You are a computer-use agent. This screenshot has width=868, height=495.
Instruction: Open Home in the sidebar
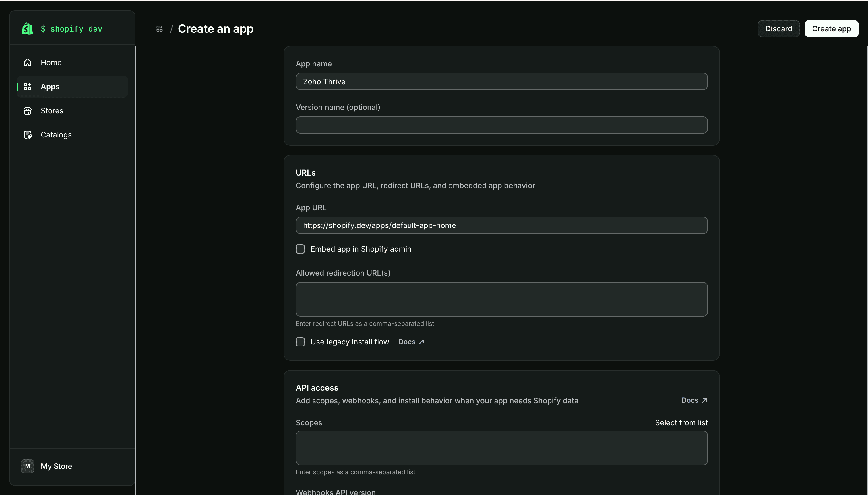pos(72,63)
